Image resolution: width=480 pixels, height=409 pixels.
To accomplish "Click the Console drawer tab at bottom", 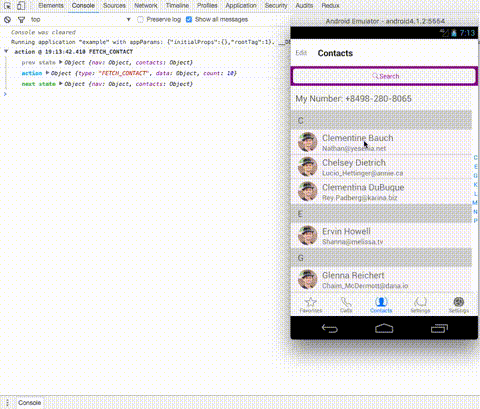I will pos(29,402).
